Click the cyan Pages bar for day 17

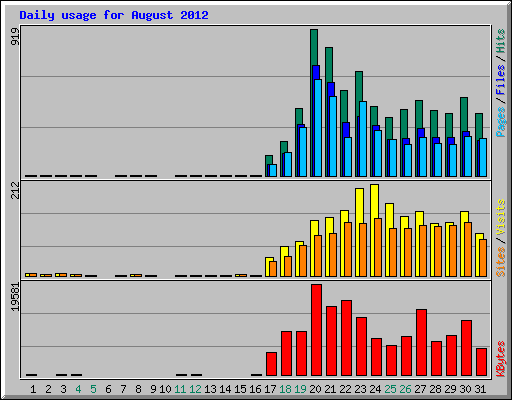pos(273,170)
